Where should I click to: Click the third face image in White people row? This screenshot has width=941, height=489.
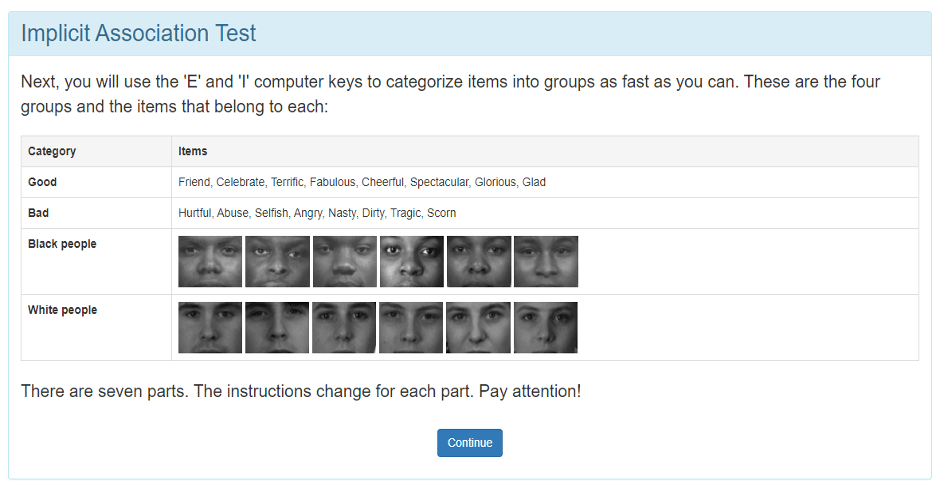(344, 328)
